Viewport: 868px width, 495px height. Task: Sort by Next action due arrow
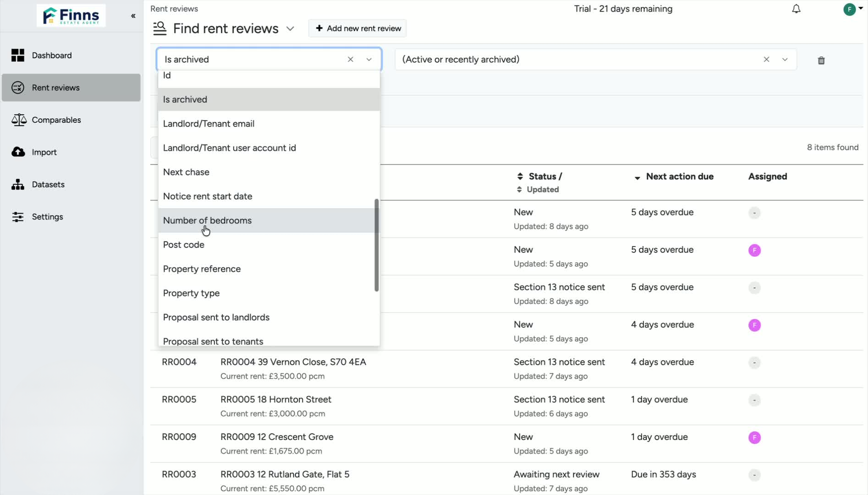[x=637, y=178]
